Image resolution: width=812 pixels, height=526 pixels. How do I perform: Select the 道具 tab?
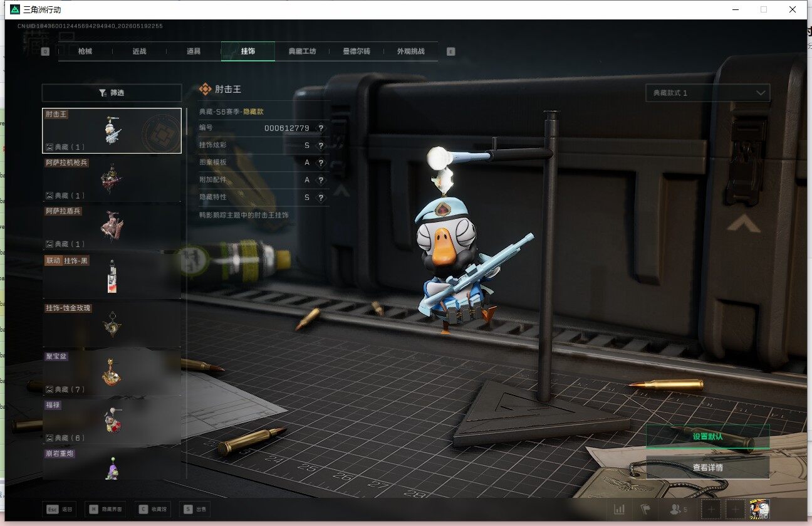tap(194, 51)
